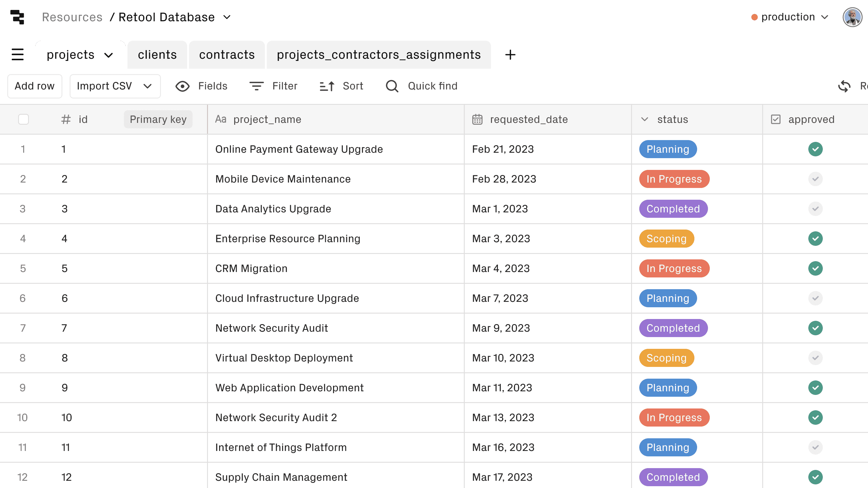Open the hamburger navigation menu

(x=17, y=55)
